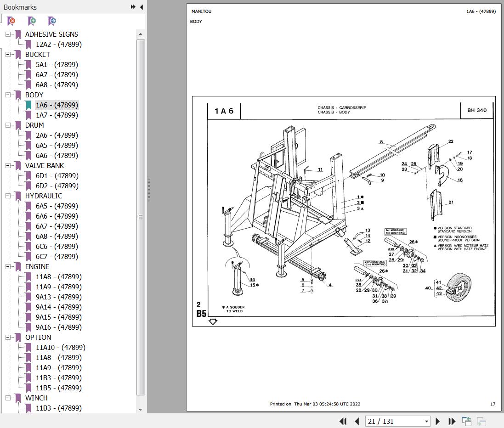This screenshot has height=428, width=504.
Task: Collapse the HYDRAULIC bookmark group
Action: (8, 196)
